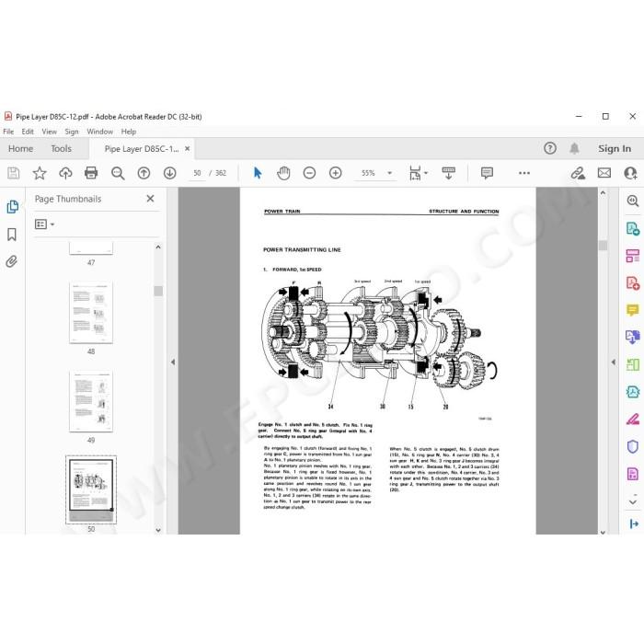Image resolution: width=644 pixels, height=644 pixels.
Task: Show more tools chevron in right pane
Action: [633, 502]
